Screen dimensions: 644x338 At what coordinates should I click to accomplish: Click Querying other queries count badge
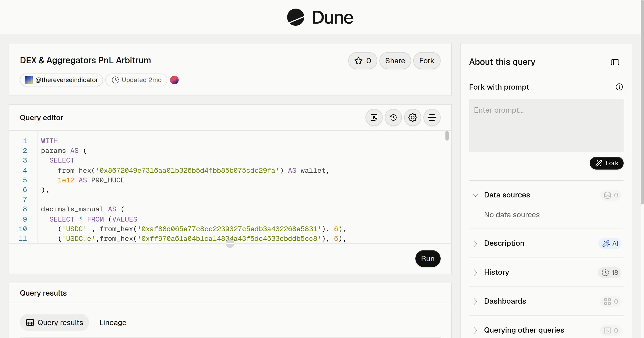611,330
